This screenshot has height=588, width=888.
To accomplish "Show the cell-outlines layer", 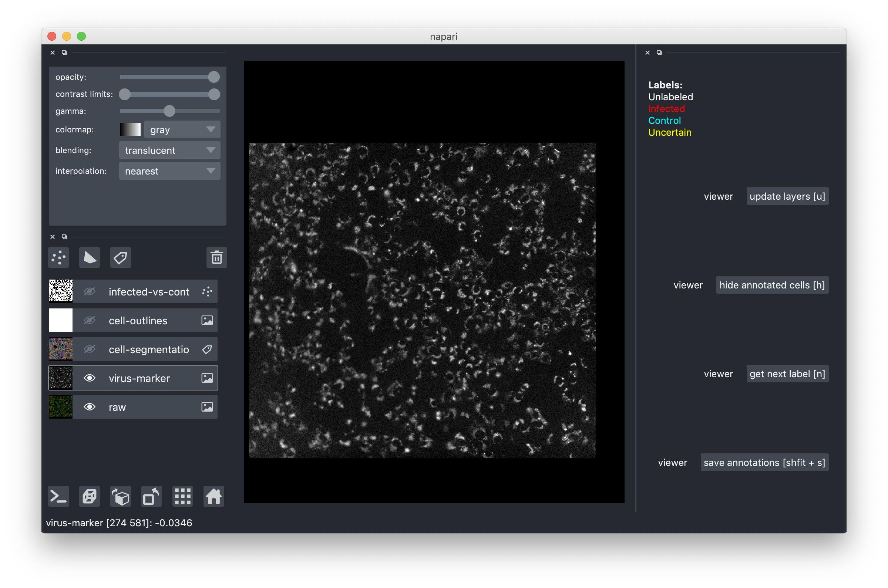I will click(89, 320).
